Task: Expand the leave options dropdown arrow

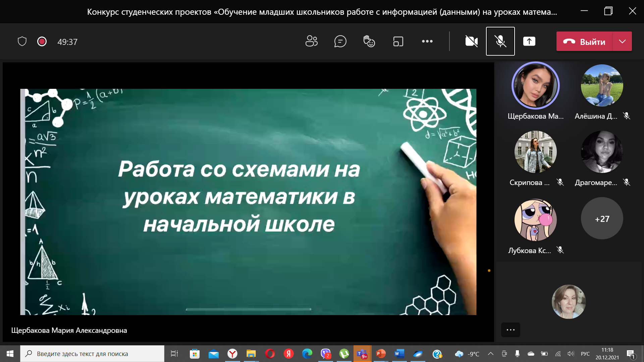Action: tap(622, 42)
